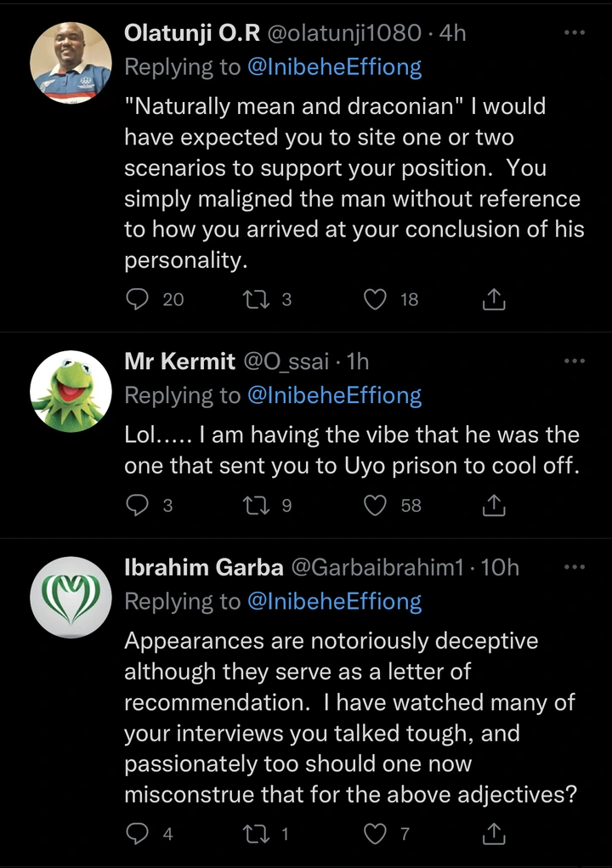Share Olatunji O.R's tweet

click(x=494, y=299)
